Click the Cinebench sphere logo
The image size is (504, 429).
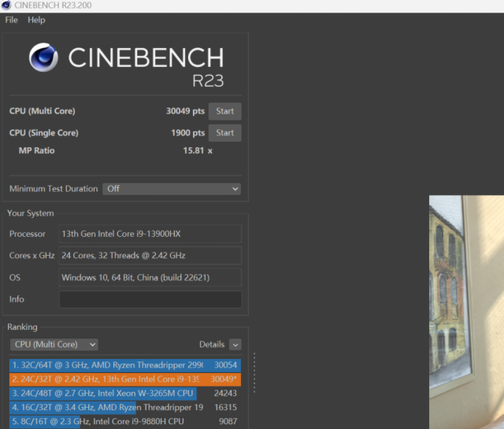click(x=44, y=59)
